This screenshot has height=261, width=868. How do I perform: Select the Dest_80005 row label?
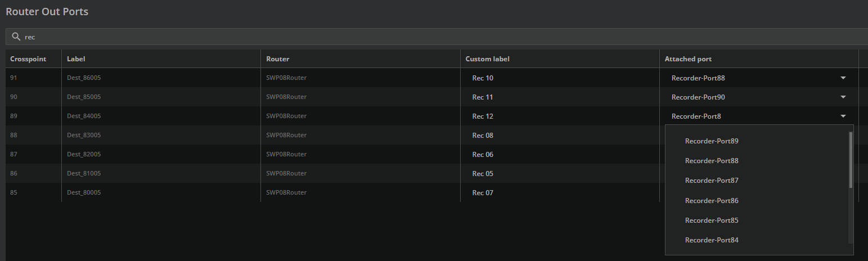click(83, 192)
